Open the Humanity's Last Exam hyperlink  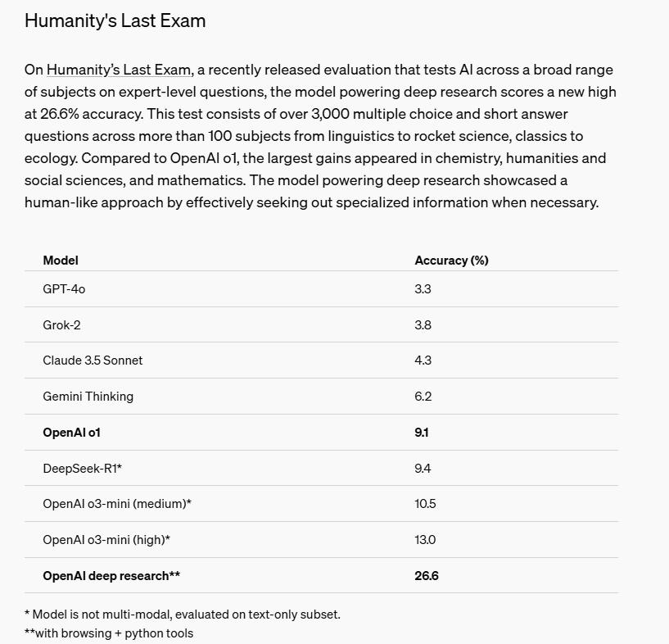tap(119, 70)
